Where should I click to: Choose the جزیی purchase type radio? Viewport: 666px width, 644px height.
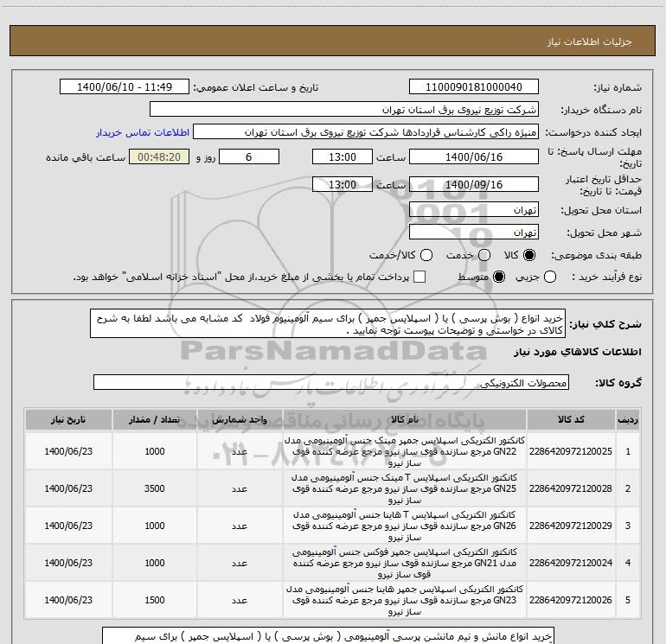point(550,277)
